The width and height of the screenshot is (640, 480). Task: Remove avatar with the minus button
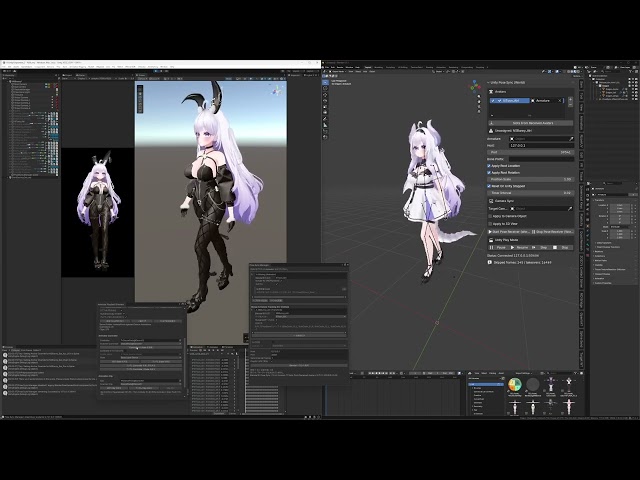coord(570,104)
